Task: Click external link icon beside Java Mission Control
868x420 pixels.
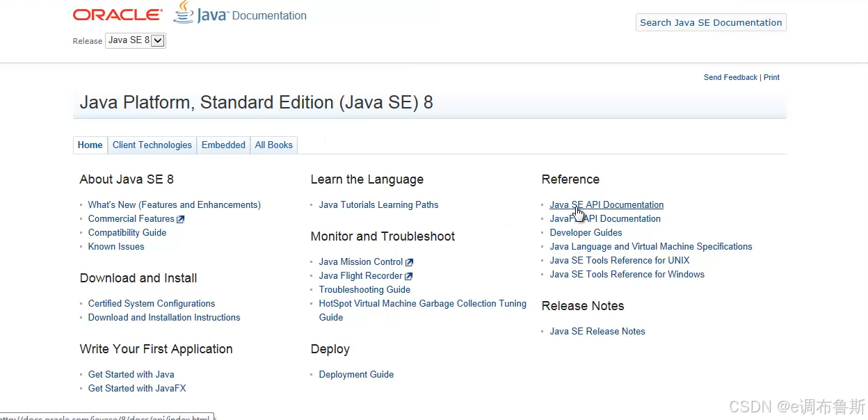Action: click(x=409, y=262)
